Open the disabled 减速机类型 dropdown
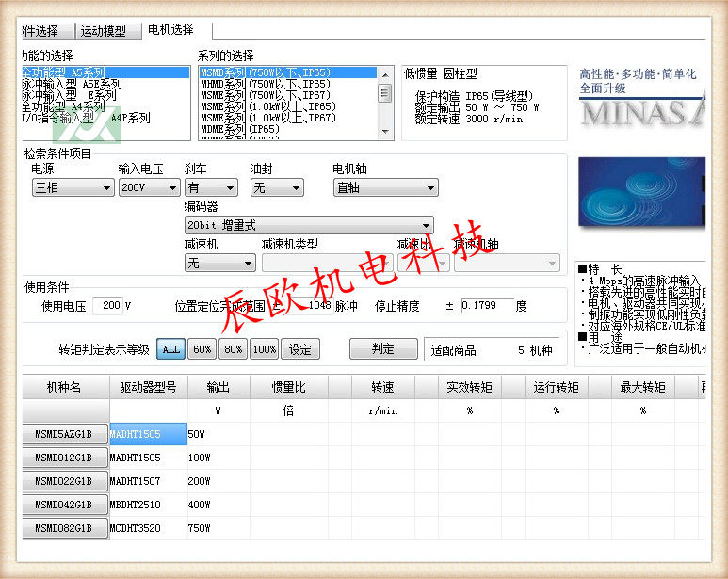This screenshot has height=579, width=728. click(x=328, y=263)
